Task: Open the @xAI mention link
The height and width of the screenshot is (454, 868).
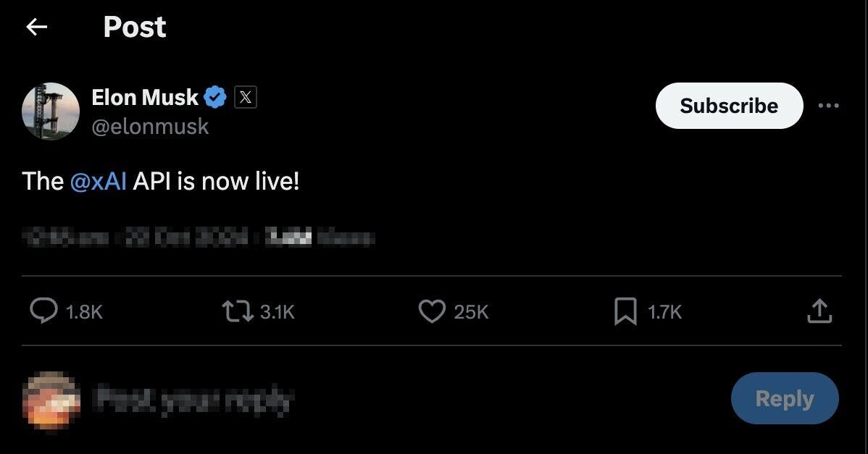Action: [99, 181]
